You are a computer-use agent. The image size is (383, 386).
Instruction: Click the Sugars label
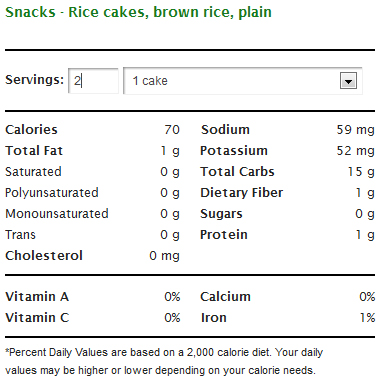pos(221,214)
